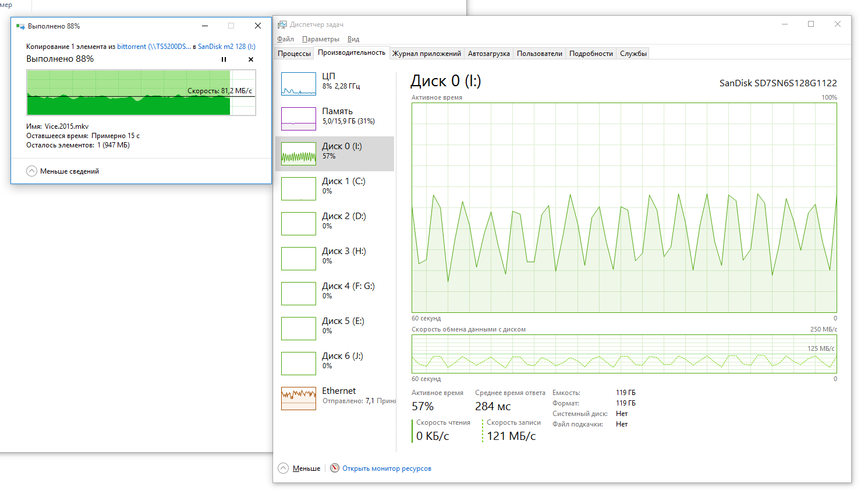Click the 0 КБ/с read speed value

(x=433, y=436)
